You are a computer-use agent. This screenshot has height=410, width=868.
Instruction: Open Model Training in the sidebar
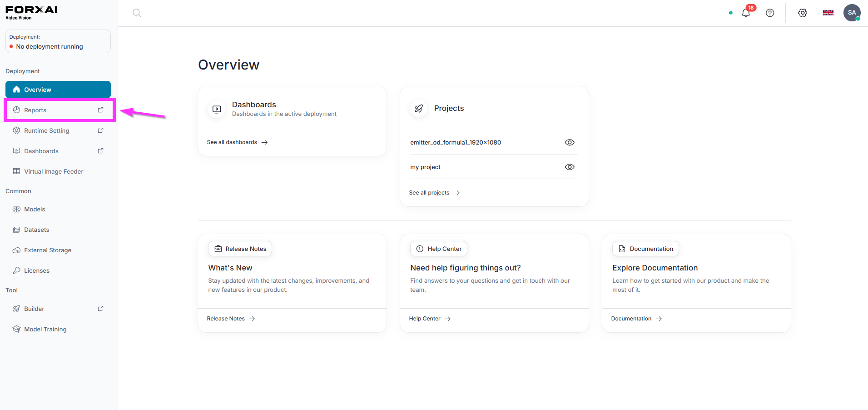click(x=58, y=329)
